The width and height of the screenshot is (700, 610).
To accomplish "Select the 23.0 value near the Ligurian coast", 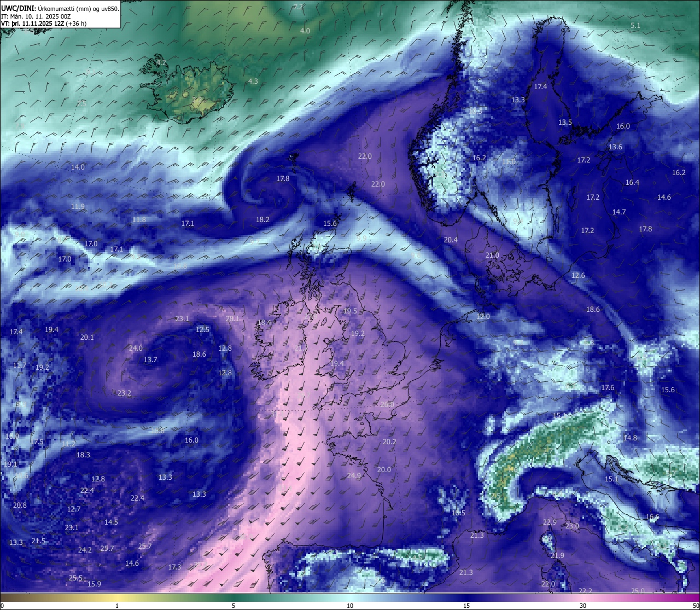I will 572,526.
